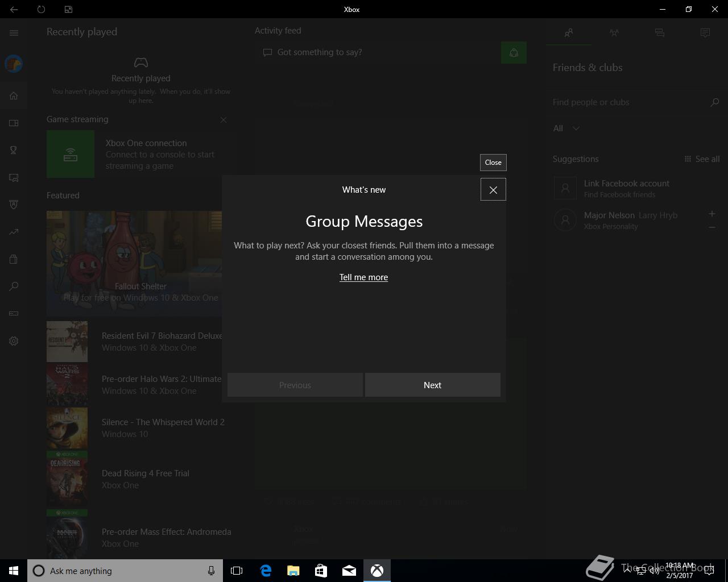Open Mail app from taskbar

coord(349,571)
